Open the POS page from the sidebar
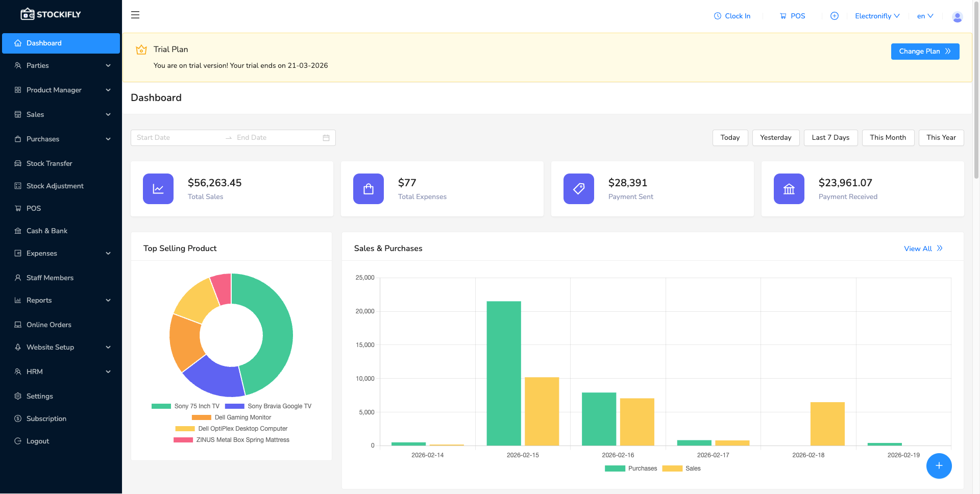 tap(34, 208)
